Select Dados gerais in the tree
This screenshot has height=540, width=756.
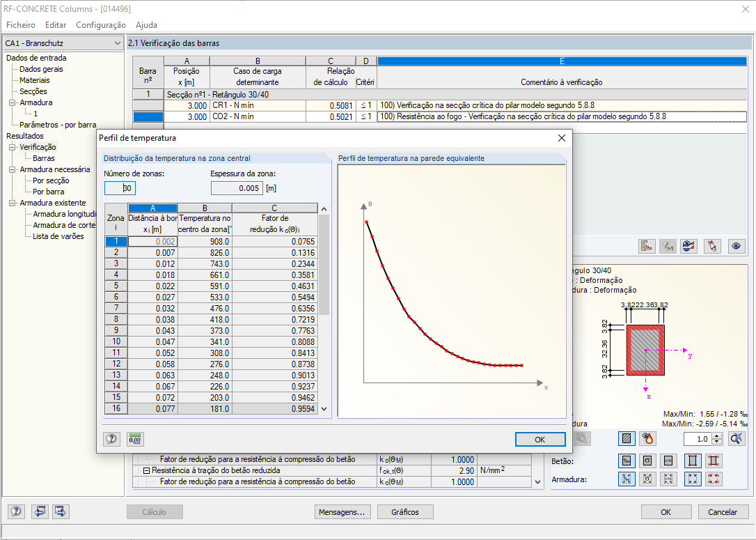point(41,69)
